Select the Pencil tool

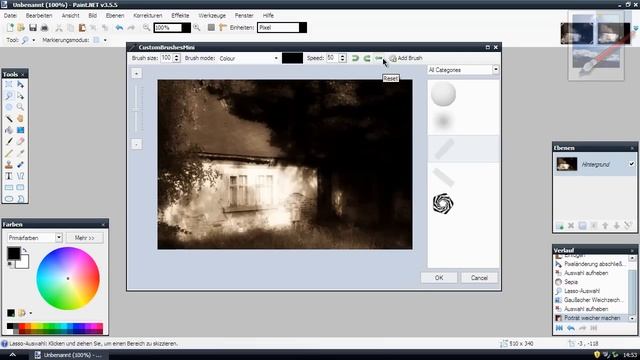[9, 153]
